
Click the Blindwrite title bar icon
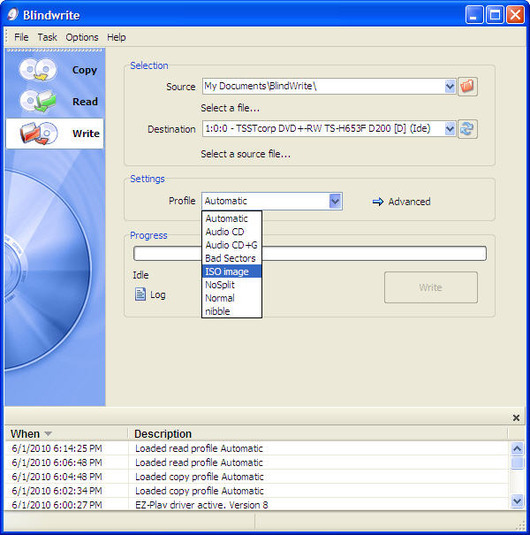pos(13,14)
